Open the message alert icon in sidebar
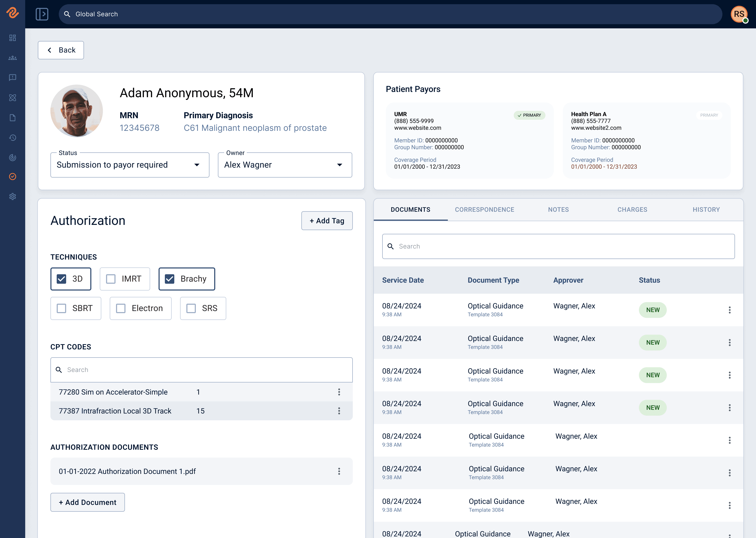Screen dimensions: 756x538 13,77
